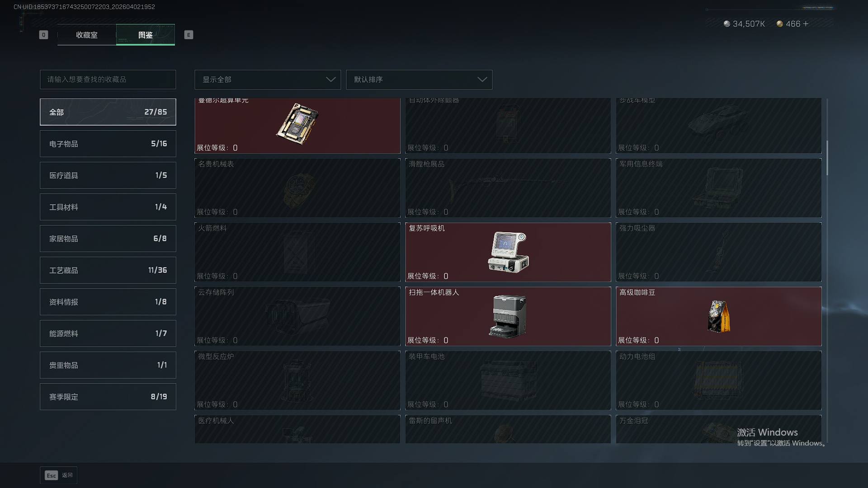
Task: Click the plus icon next to 466
Action: click(806, 23)
